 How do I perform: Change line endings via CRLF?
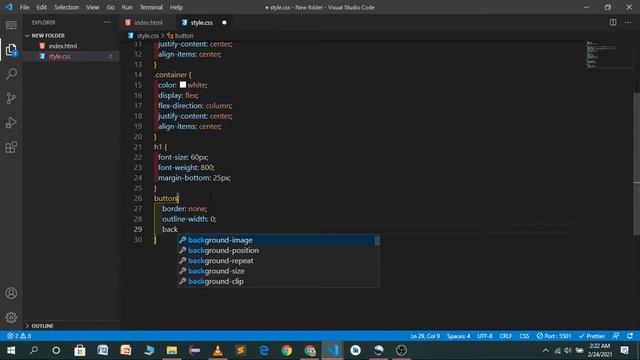coord(505,336)
